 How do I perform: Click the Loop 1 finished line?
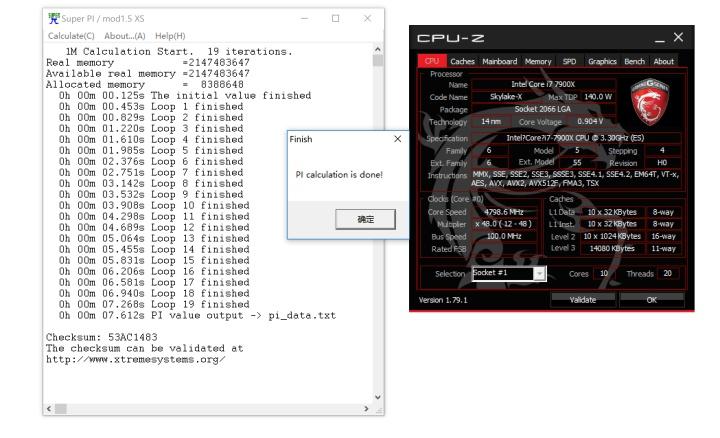151,107
